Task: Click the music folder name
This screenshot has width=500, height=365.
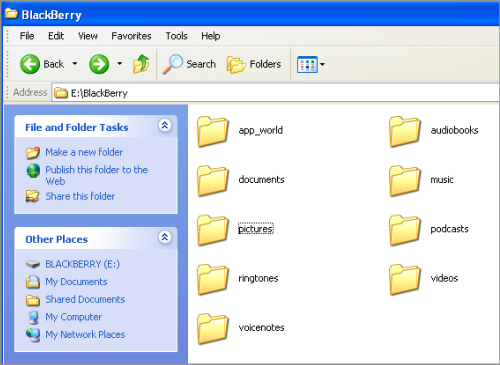Action: [x=442, y=180]
